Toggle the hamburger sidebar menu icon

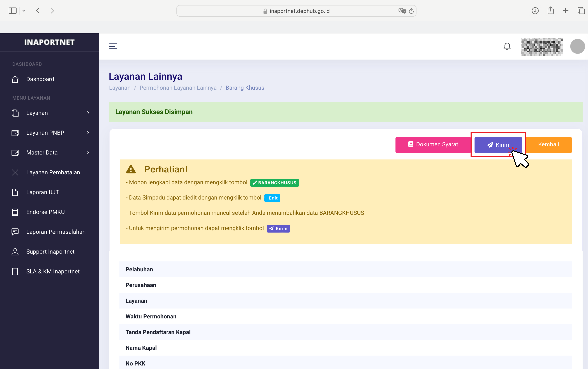tap(113, 46)
